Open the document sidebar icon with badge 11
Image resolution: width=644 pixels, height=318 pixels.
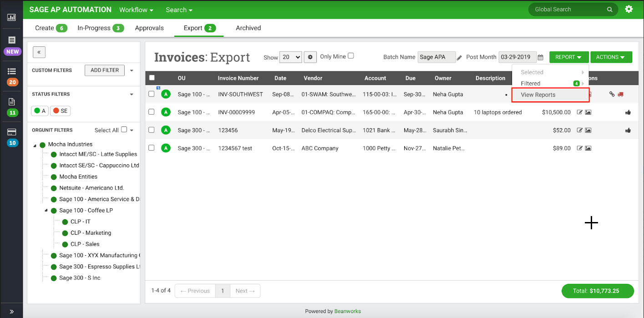12,101
